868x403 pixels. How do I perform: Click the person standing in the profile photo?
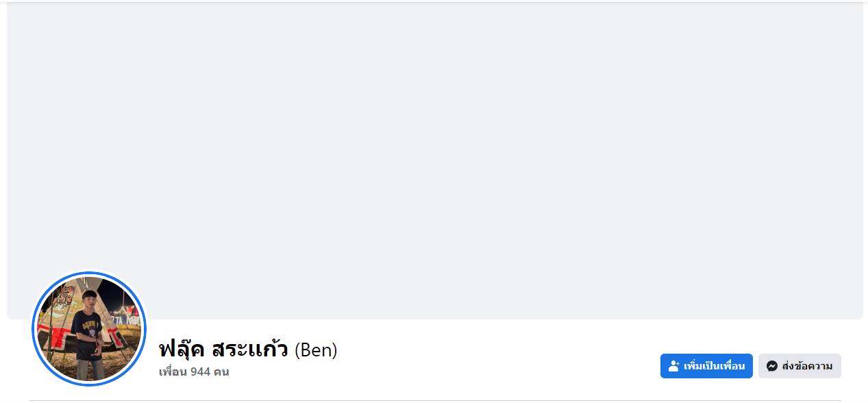(88, 332)
